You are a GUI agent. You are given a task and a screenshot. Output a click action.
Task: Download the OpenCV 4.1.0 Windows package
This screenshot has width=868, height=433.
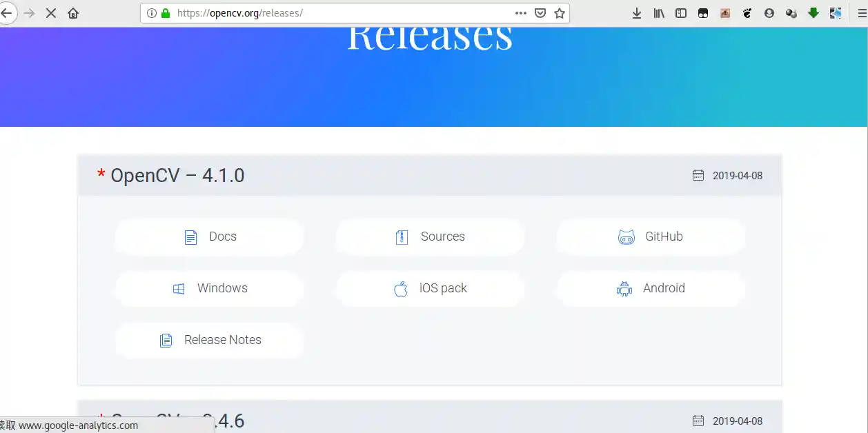coord(209,288)
